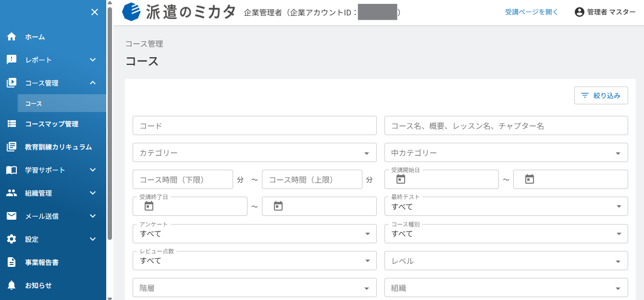644x300 pixels.
Task: Open the レベル dropdown
Action: pyautogui.click(x=506, y=261)
